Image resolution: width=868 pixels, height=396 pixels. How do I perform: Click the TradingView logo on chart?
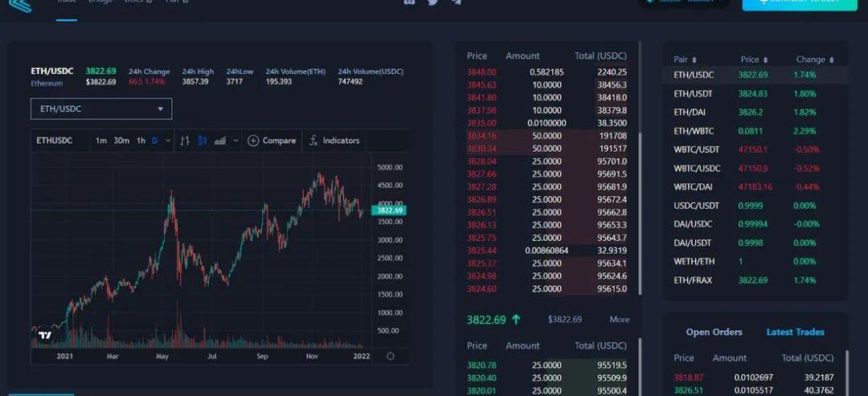(x=46, y=336)
